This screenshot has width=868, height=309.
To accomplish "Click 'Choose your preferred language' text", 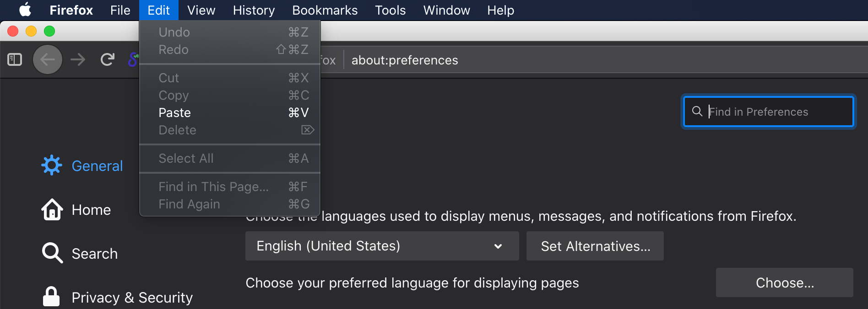I will point(412,283).
